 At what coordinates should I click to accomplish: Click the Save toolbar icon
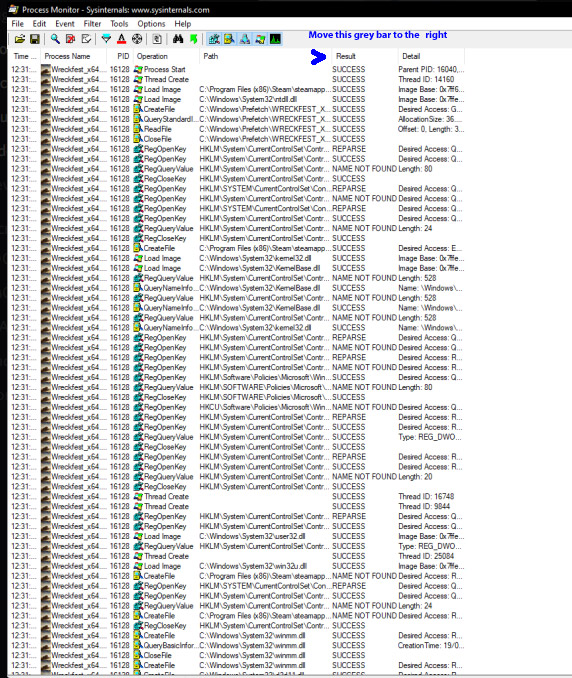(35, 39)
